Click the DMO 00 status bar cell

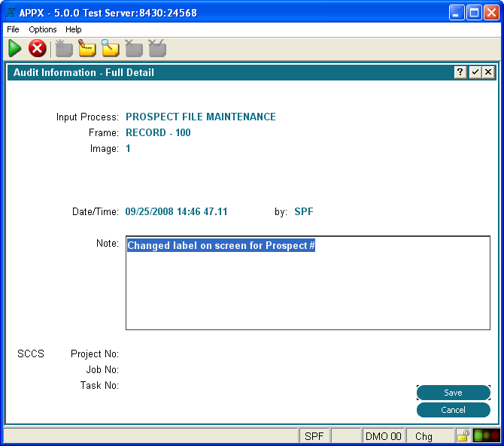pos(384,436)
